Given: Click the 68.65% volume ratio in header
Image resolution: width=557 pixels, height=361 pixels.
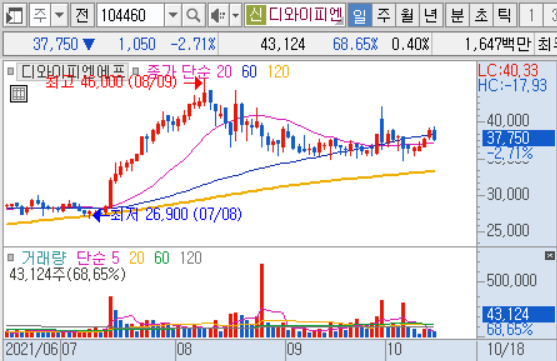Looking at the screenshot, I should point(355,44).
